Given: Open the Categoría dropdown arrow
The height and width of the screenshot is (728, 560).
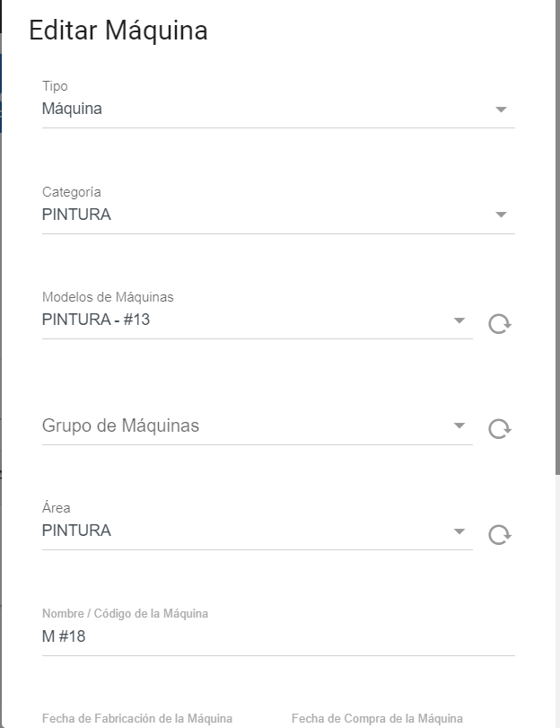Looking at the screenshot, I should (501, 215).
